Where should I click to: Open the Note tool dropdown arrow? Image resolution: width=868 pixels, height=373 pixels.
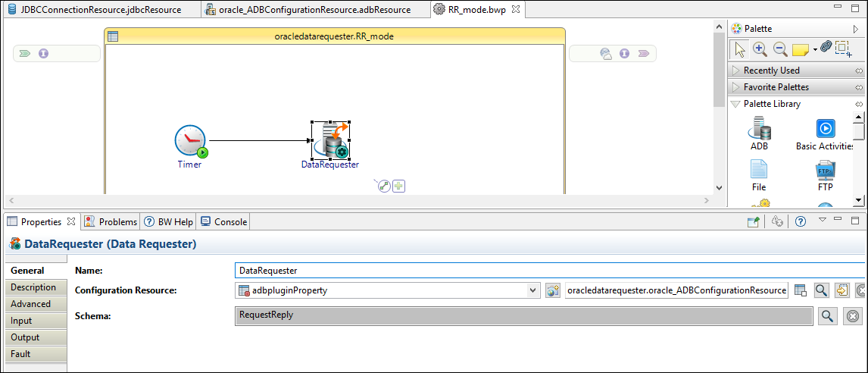tap(815, 51)
